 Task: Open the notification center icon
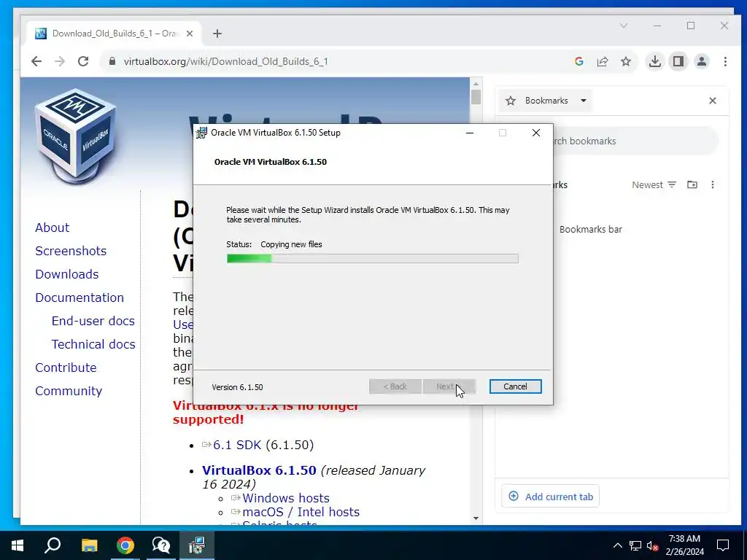(x=723, y=545)
